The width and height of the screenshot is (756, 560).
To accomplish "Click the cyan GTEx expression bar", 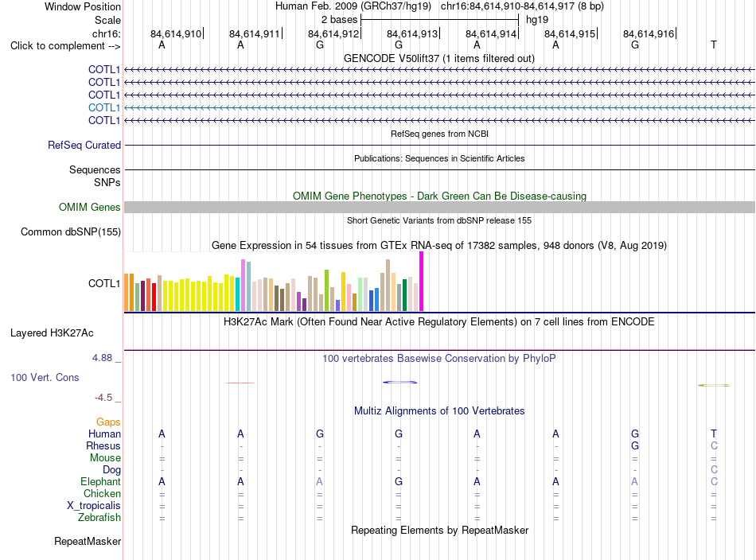I will pos(237,294).
